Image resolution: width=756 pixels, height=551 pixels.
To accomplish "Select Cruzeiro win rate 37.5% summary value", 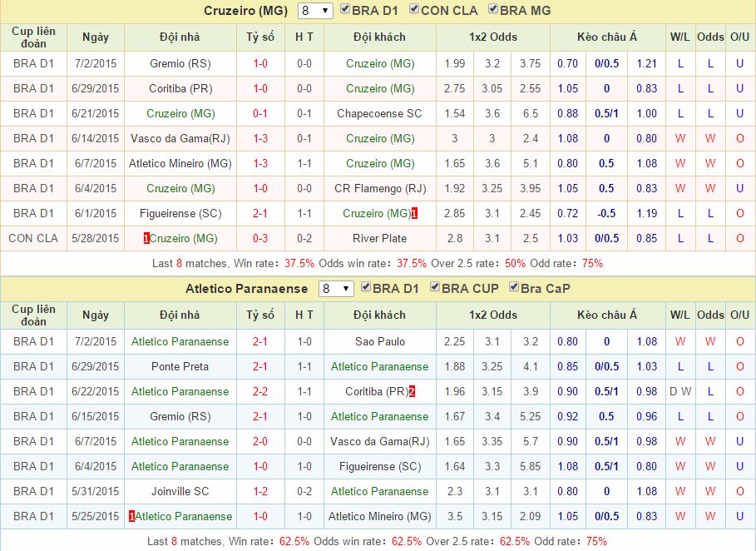I will click(x=299, y=264).
